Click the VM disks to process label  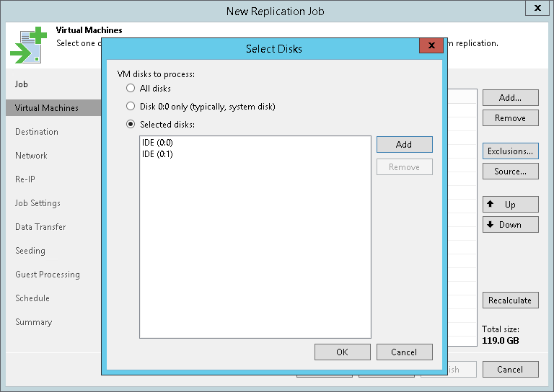(x=156, y=74)
